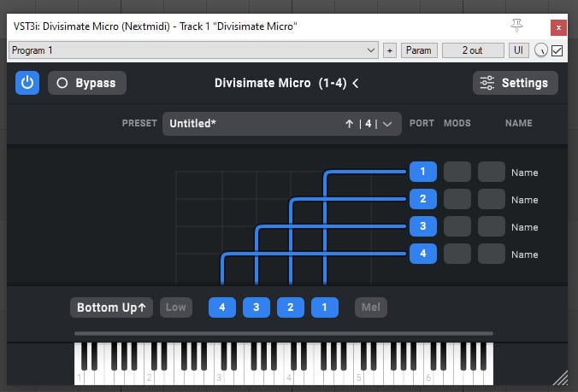Edit the Name label of port 2

(524, 200)
